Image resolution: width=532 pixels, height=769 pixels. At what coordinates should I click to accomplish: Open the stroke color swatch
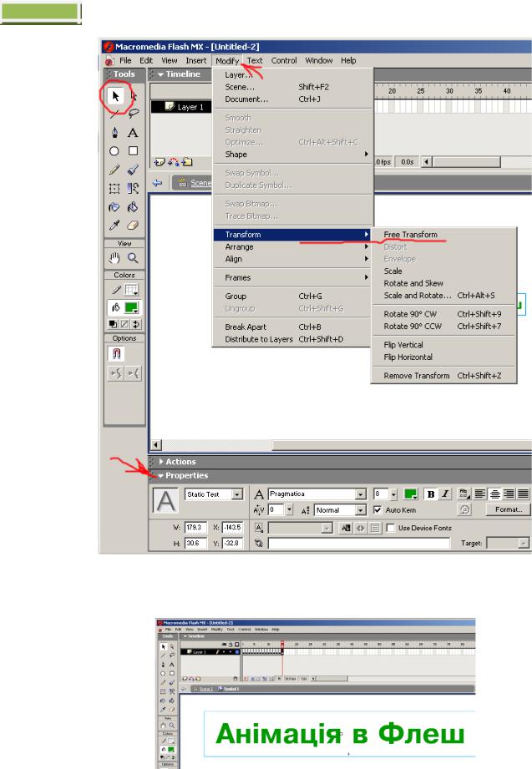pos(131,290)
